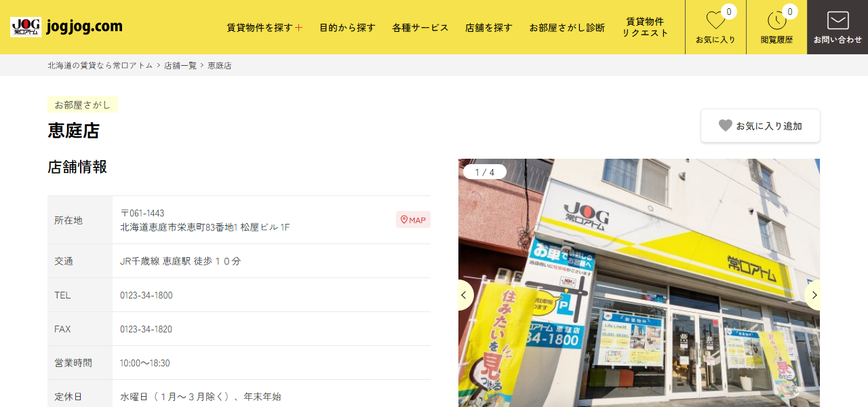Click the 所在地 row label
The width and height of the screenshot is (868, 407).
68,220
